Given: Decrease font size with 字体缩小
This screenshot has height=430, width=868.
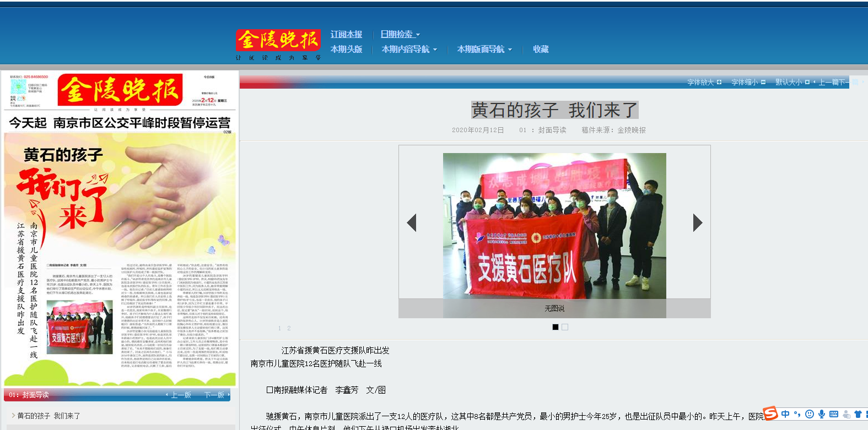Looking at the screenshot, I should pyautogui.click(x=745, y=82).
